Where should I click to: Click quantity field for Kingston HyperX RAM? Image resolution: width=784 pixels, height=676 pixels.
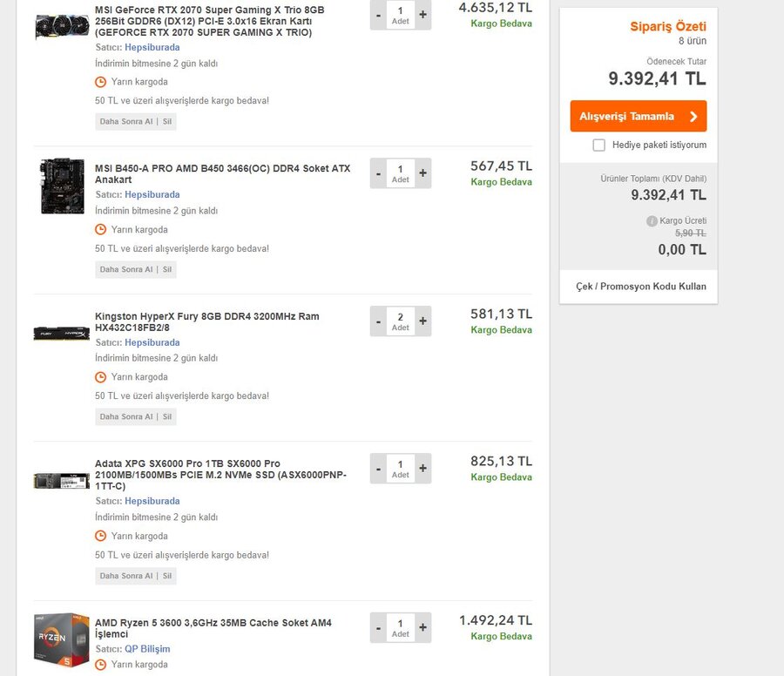coord(401,321)
